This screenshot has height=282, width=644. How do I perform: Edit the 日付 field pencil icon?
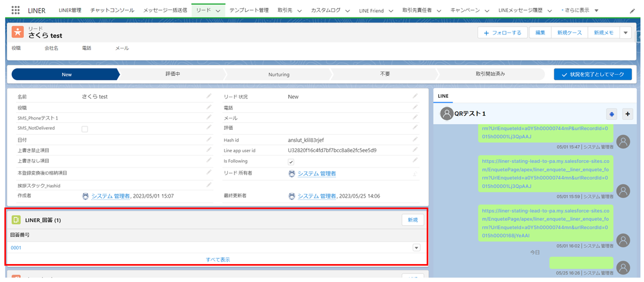[209, 139]
